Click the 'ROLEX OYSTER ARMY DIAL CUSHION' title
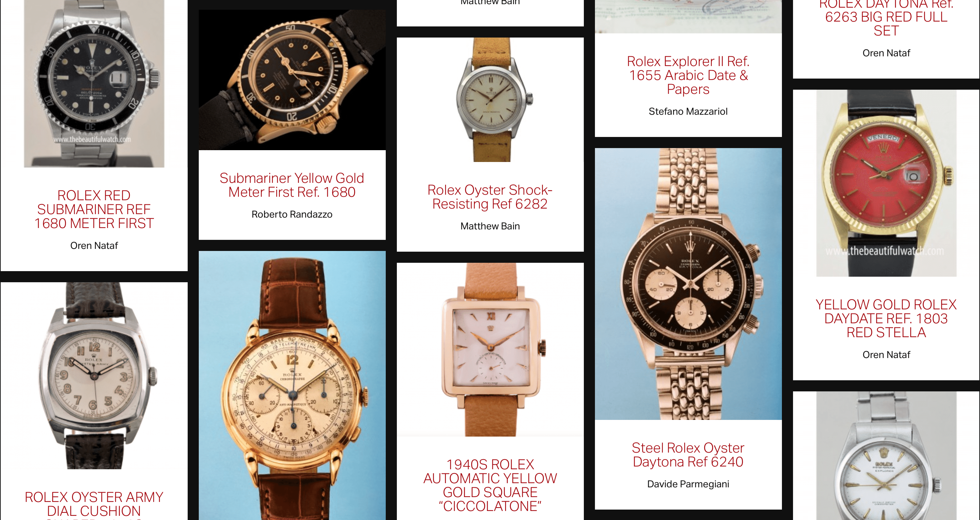The width and height of the screenshot is (980, 520). (x=94, y=505)
